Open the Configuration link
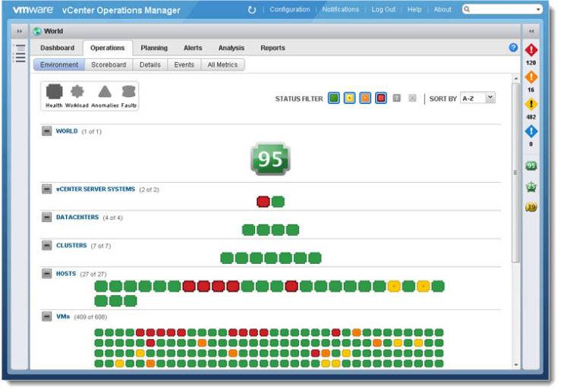Screen dimensions: 561x392 [290, 10]
